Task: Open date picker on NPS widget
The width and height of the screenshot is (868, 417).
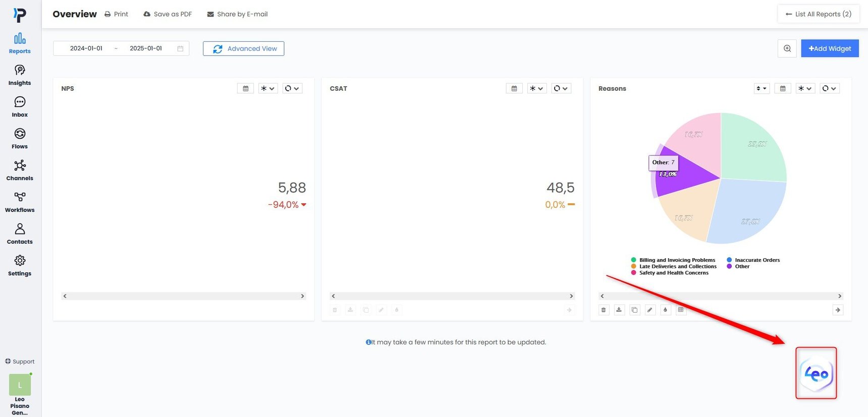Action: point(245,88)
